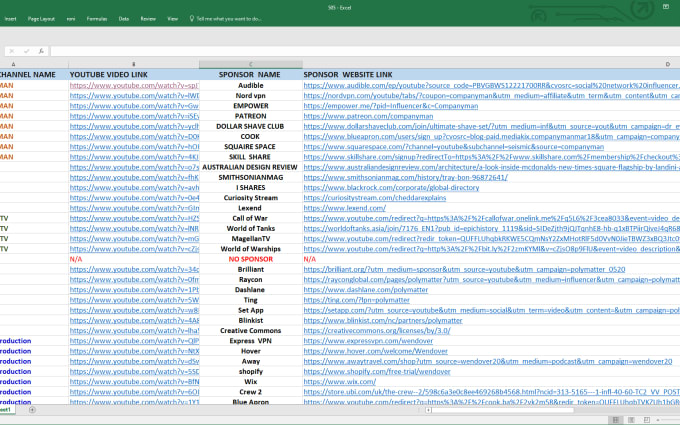Open the hover.com/welcome/Wendover link
Viewport: 680px width, 425px height.
click(x=376, y=351)
